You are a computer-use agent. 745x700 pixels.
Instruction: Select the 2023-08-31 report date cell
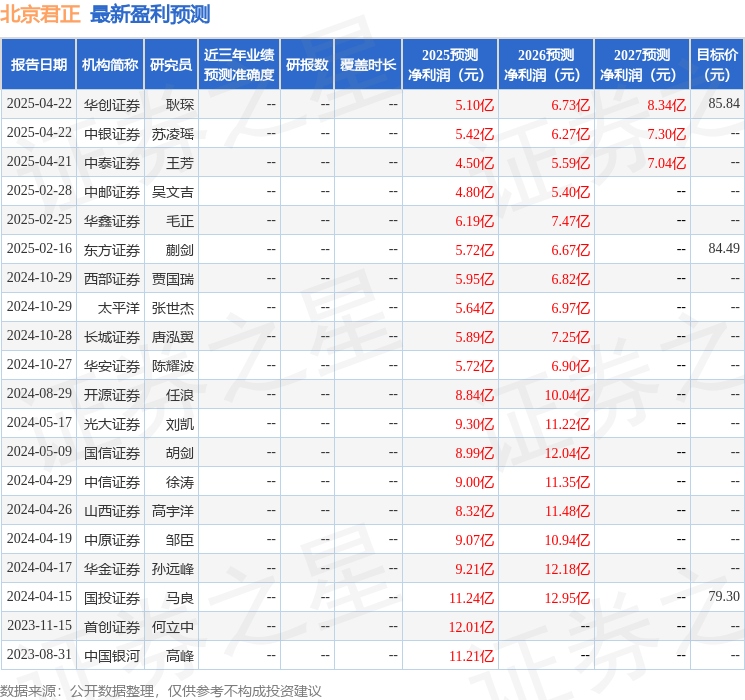pos(39,655)
